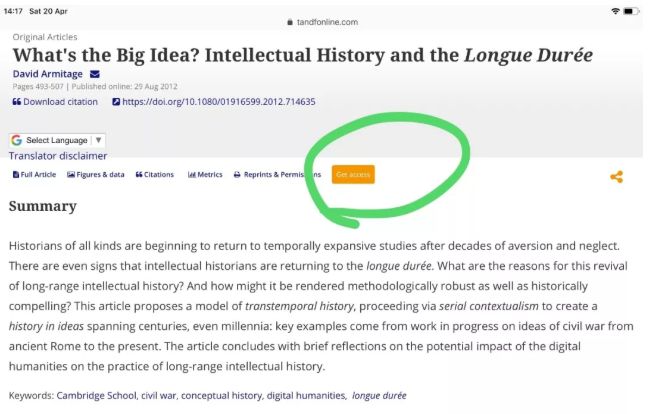
Task: Click the orange Get access button
Action: pos(353,174)
